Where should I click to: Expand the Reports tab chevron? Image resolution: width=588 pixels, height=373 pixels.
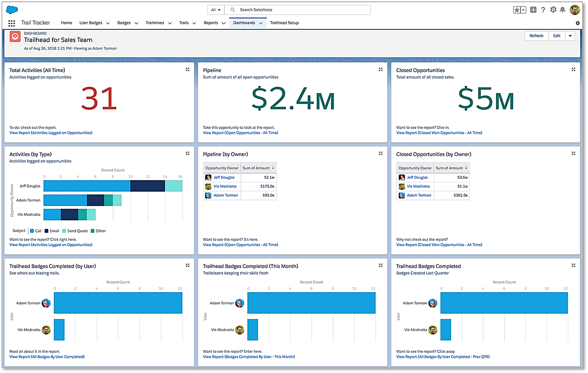[225, 23]
